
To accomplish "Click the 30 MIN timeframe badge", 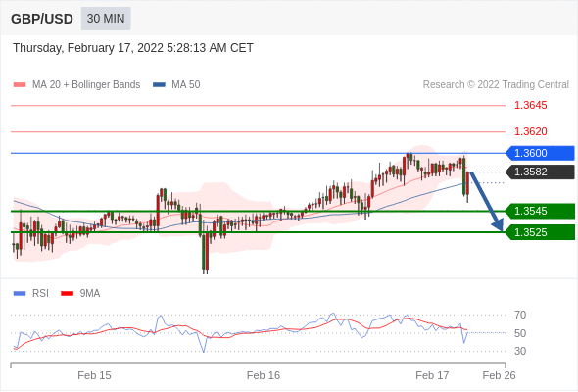I will pyautogui.click(x=106, y=19).
